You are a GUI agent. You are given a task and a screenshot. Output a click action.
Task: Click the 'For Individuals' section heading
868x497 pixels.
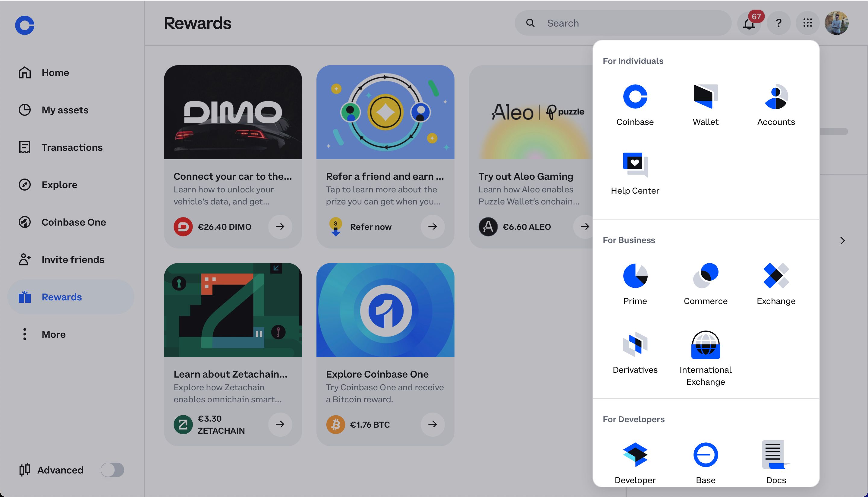click(x=633, y=61)
